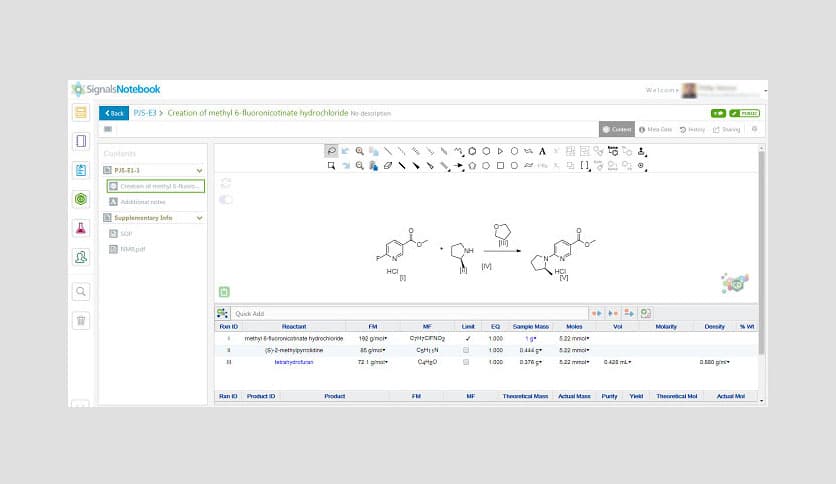The image size is (836, 484).
Task: Open the PJS-E3 breadcrumb link
Action: pyautogui.click(x=144, y=113)
